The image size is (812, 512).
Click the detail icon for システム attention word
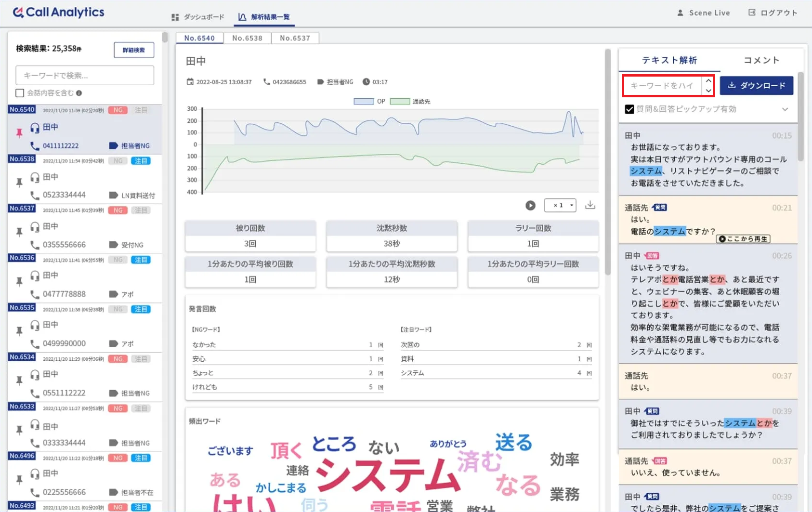click(589, 373)
